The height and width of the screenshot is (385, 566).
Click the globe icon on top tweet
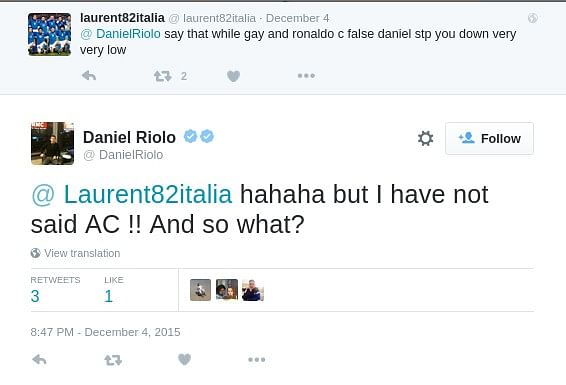[532, 18]
